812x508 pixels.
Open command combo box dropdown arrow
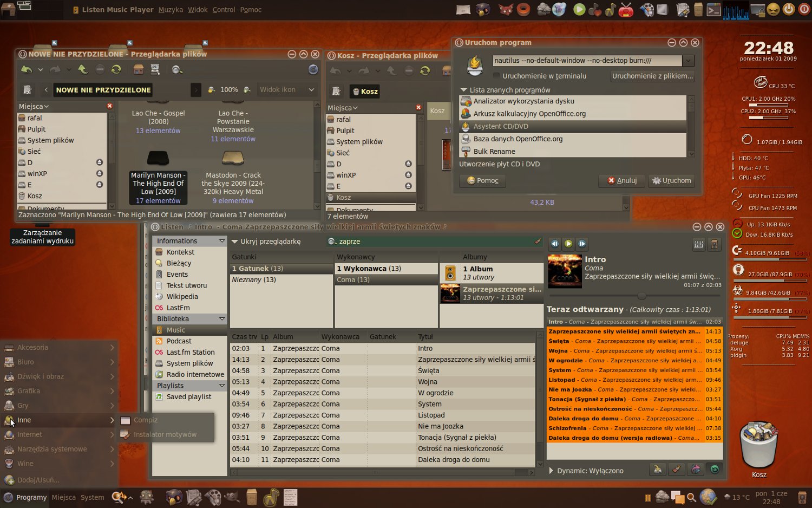688,61
